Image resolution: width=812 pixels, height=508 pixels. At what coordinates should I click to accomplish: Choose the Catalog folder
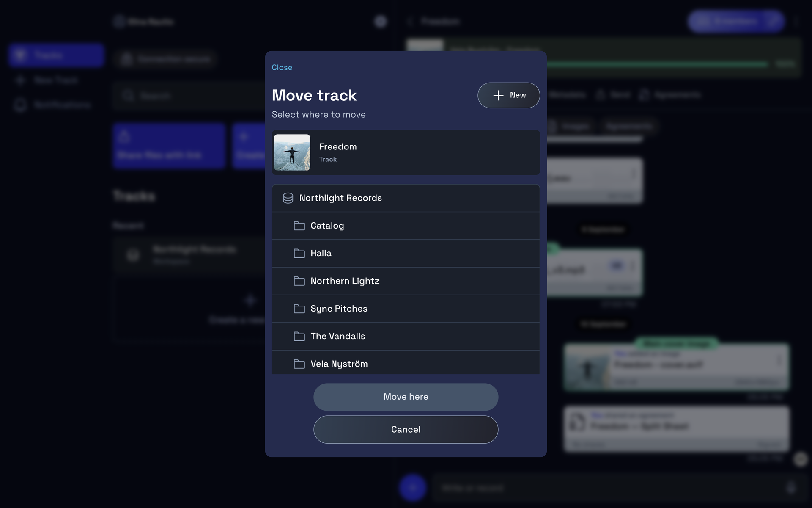[406, 226]
